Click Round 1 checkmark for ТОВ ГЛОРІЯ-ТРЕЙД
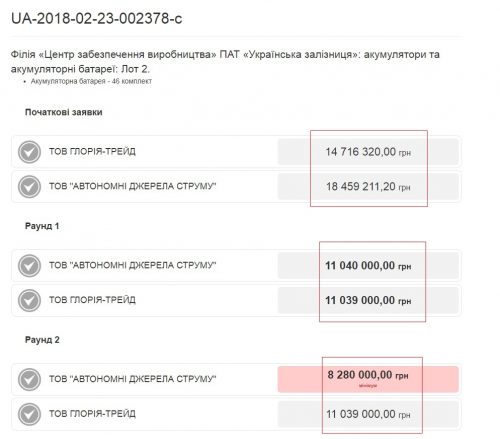This screenshot has height=439, width=500. tap(29, 300)
